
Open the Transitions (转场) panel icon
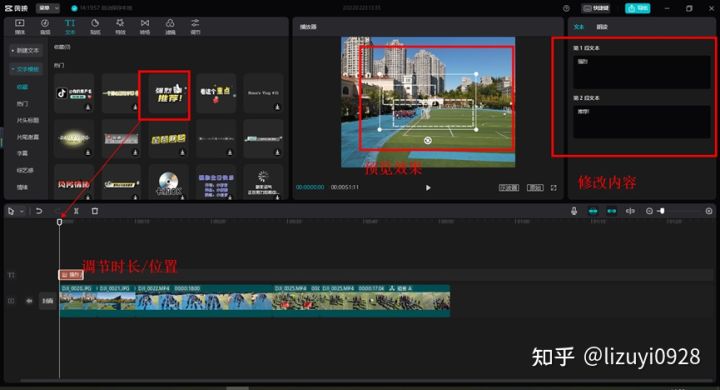(145, 27)
